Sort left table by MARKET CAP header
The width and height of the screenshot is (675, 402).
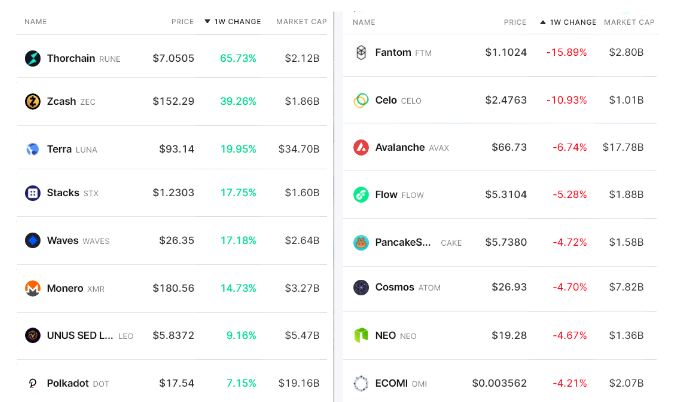pos(301,22)
